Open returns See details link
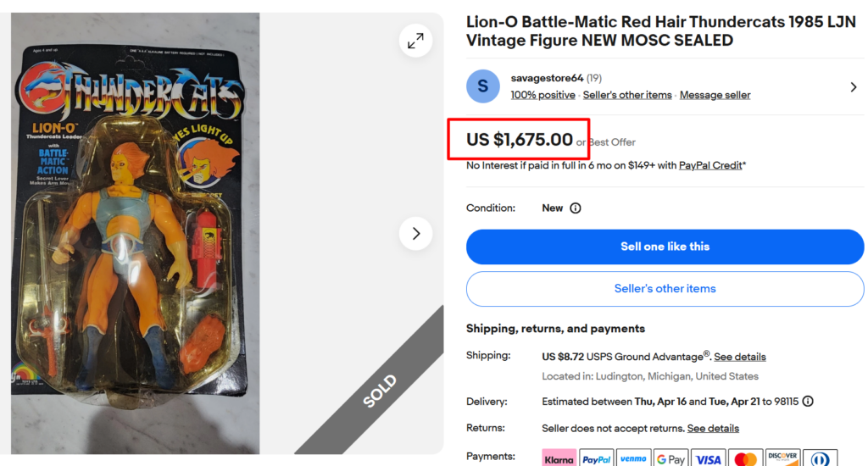 [713, 429]
